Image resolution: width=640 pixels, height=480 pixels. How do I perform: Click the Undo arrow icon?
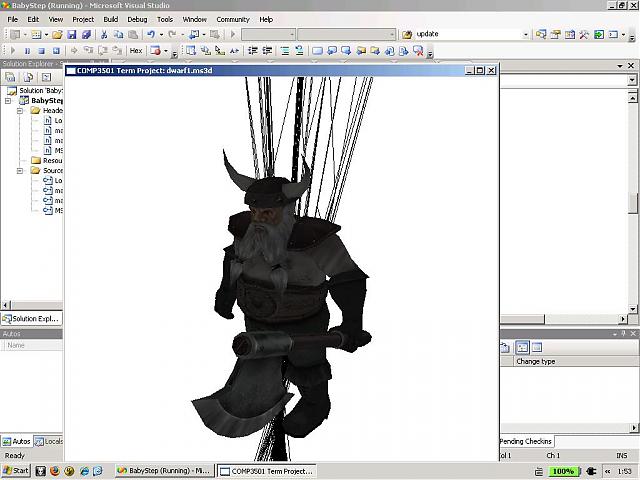click(150, 34)
